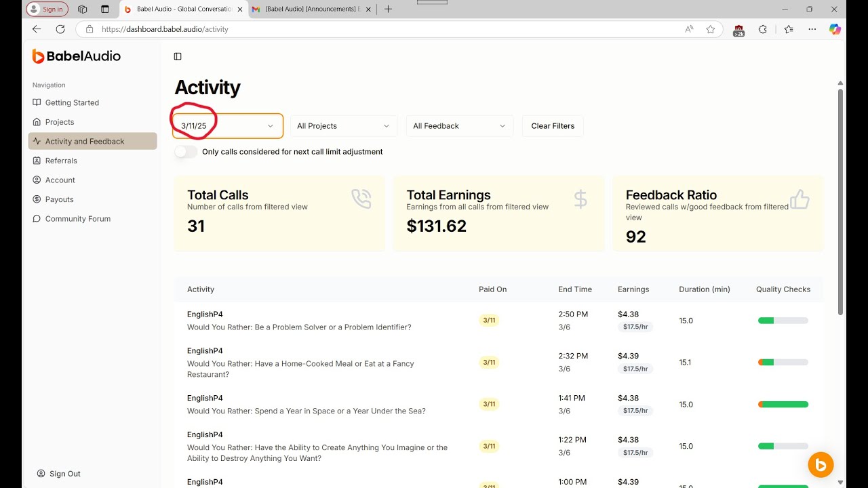The width and height of the screenshot is (868, 488).
Task: Expand the All Feedback filter dropdown
Action: [459, 126]
